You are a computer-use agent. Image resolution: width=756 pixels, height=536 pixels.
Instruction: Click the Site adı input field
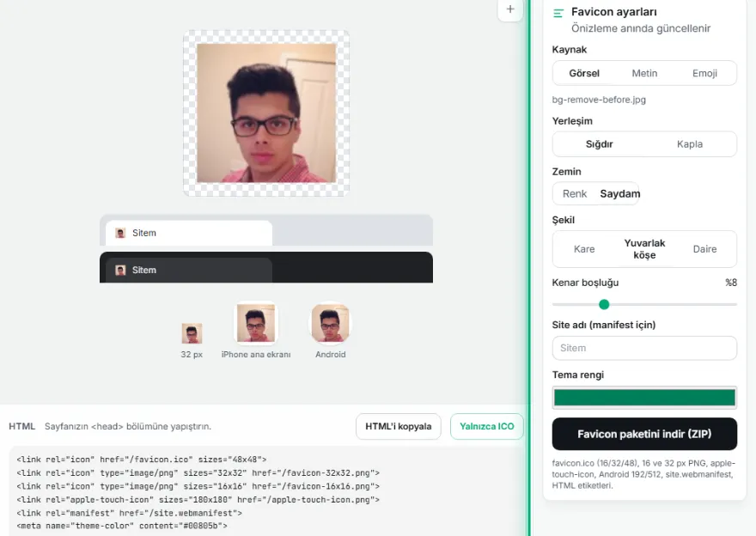tap(644, 348)
